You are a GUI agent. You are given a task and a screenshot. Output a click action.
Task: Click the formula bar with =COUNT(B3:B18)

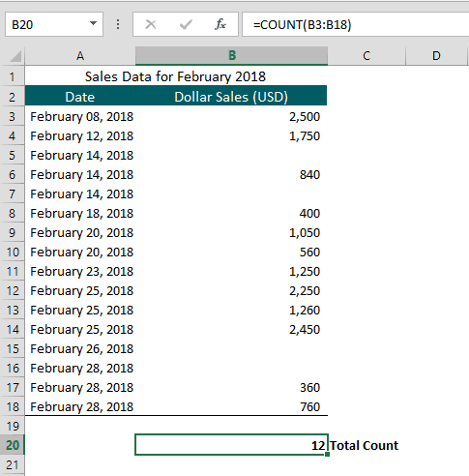(356, 24)
